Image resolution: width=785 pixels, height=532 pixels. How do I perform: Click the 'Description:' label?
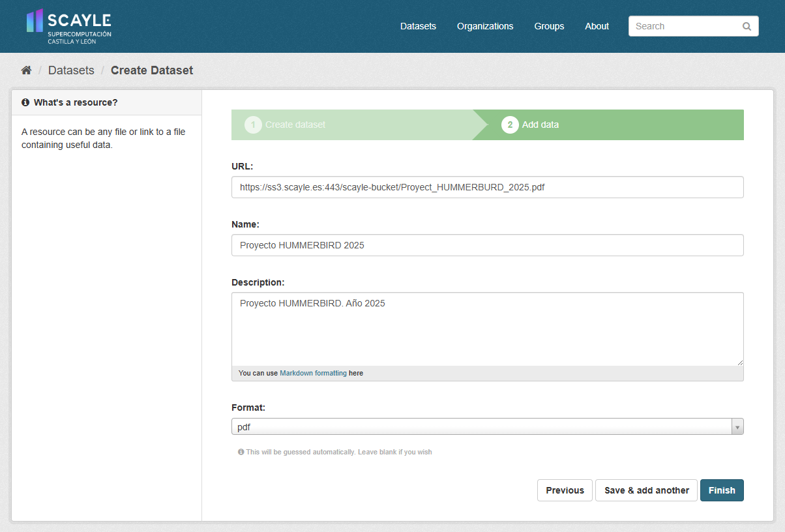pos(258,282)
